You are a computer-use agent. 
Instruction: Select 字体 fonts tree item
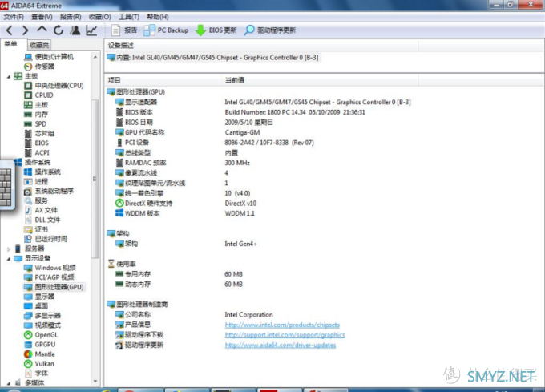(36, 374)
